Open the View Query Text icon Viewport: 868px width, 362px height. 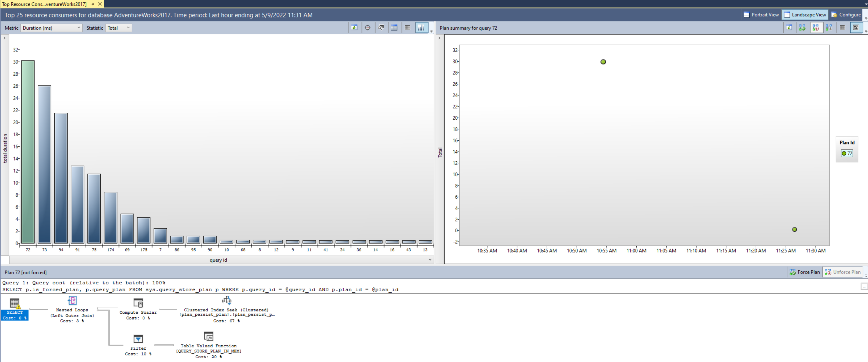(381, 28)
